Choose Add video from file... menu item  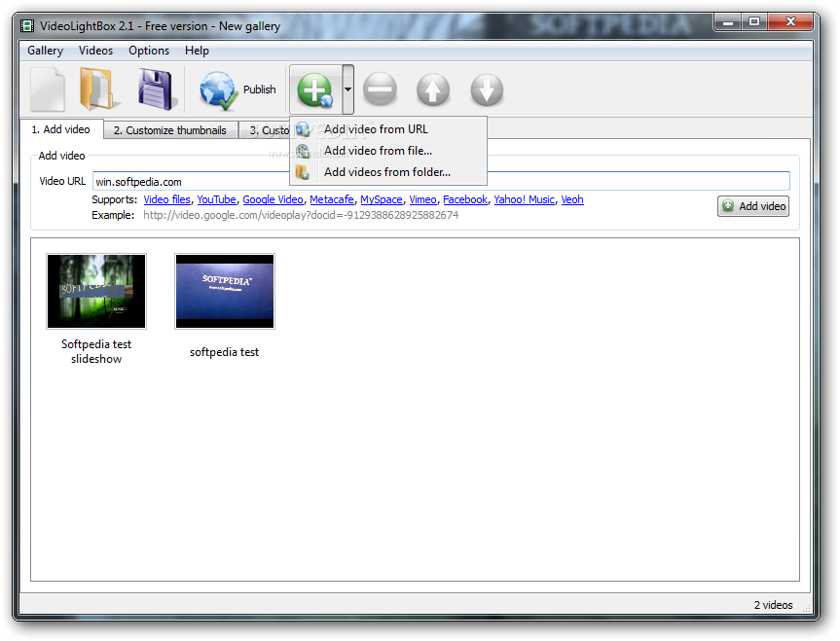click(387, 151)
